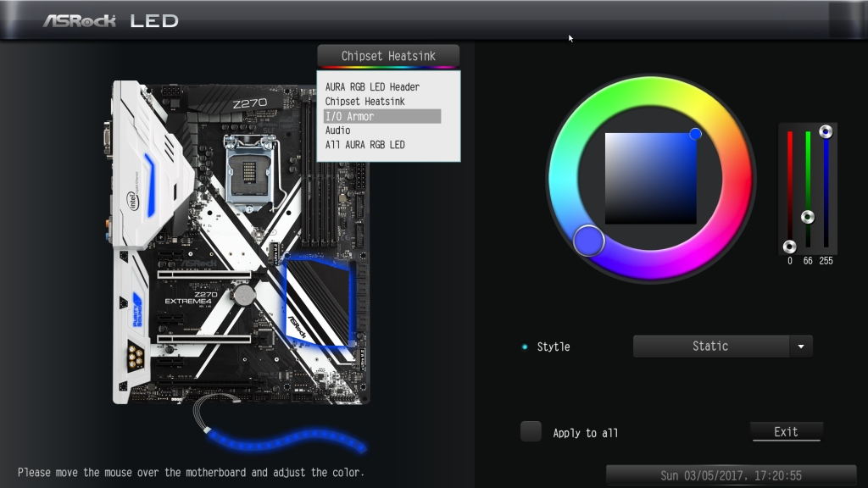This screenshot has width=868, height=488.
Task: Click the ASRock LED logo
Action: [x=111, y=21]
